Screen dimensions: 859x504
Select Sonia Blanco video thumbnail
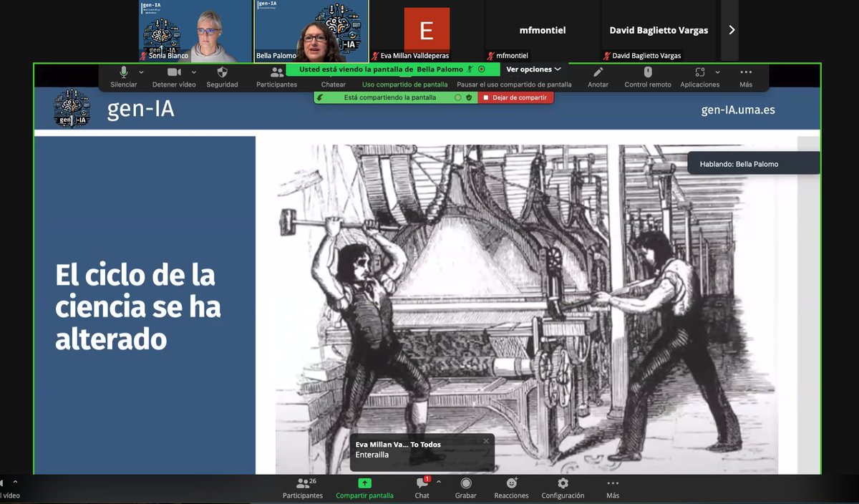point(195,31)
